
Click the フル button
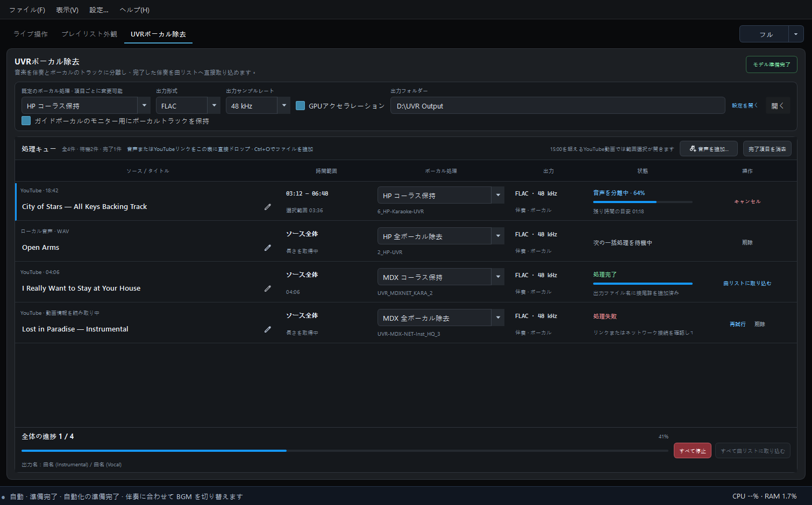[764, 34]
